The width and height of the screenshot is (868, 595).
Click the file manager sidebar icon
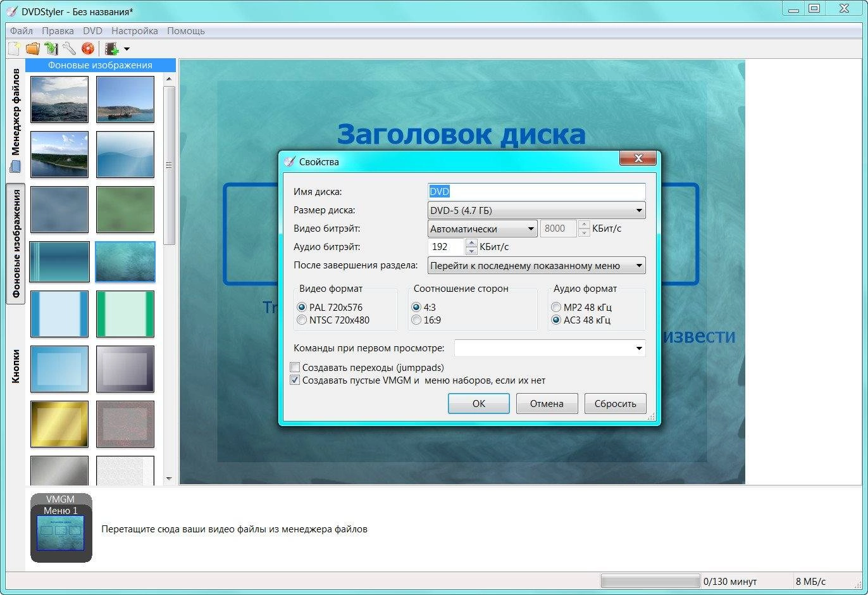tap(15, 166)
